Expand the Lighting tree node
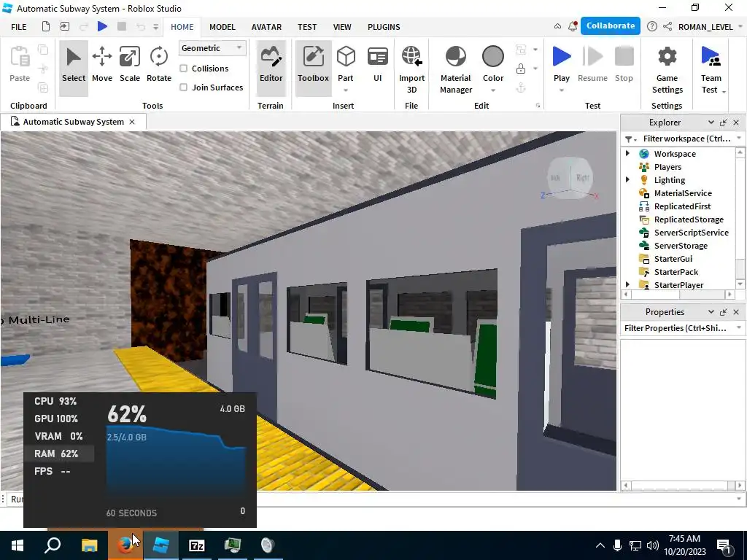The height and width of the screenshot is (560, 747). (x=627, y=179)
